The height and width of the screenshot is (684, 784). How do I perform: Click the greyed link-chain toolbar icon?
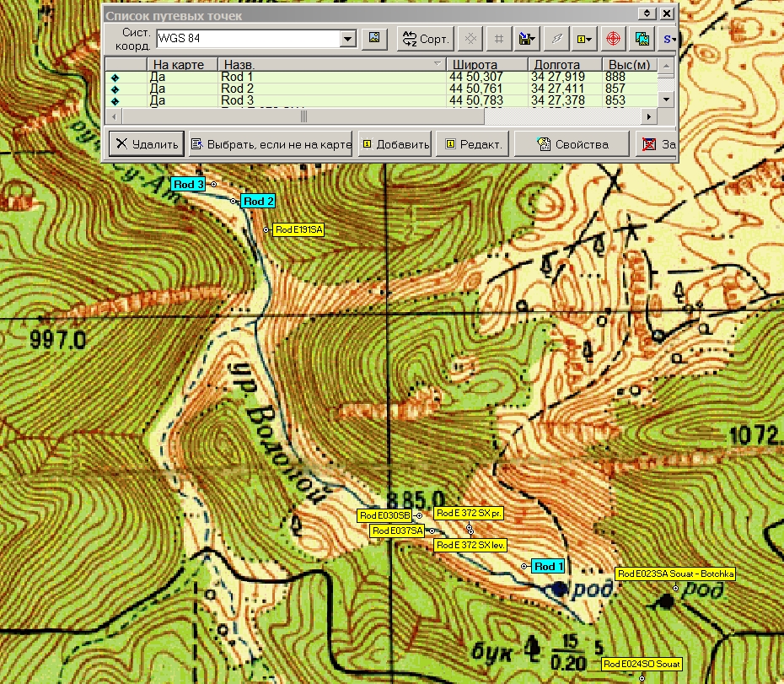(x=556, y=39)
